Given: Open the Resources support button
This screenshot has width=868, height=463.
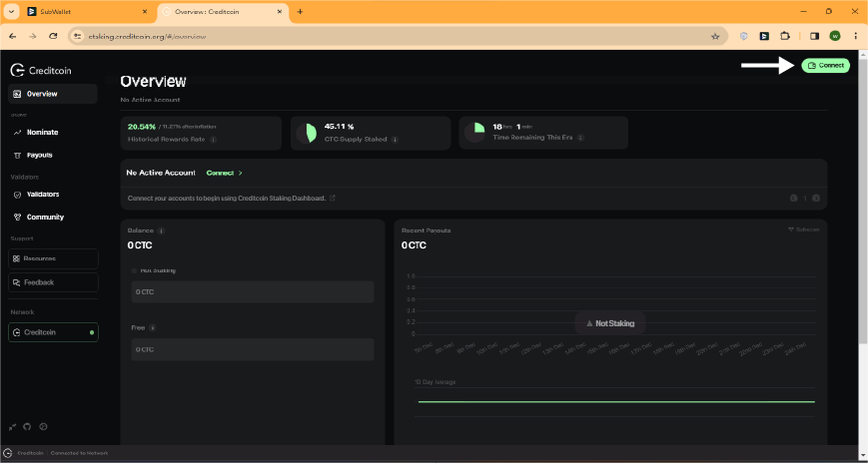Looking at the screenshot, I should tap(53, 258).
